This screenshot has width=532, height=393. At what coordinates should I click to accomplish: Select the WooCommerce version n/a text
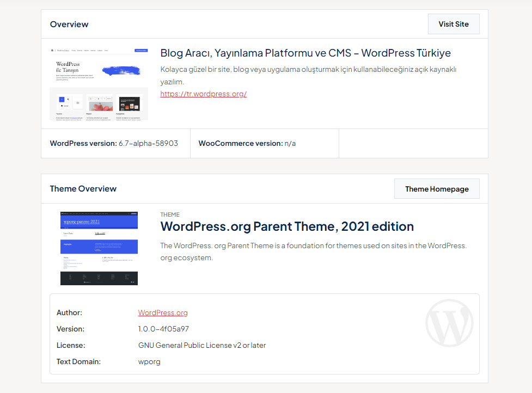[247, 144]
